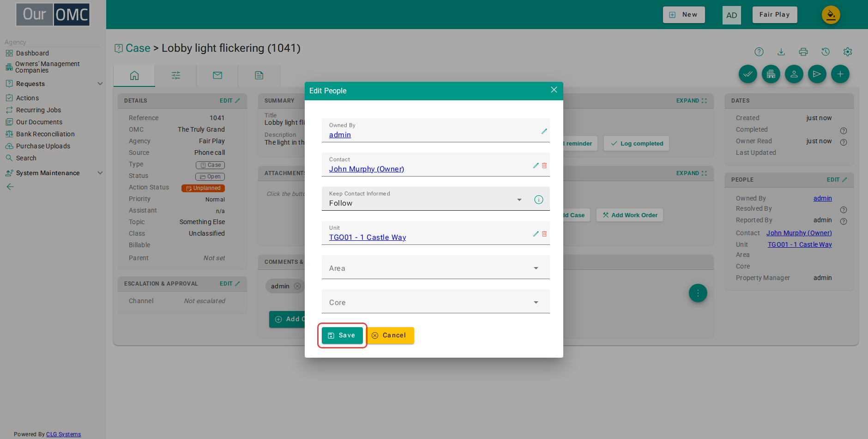The image size is (868, 439).
Task: Show info for Keep Contact Informed
Action: 539,200
